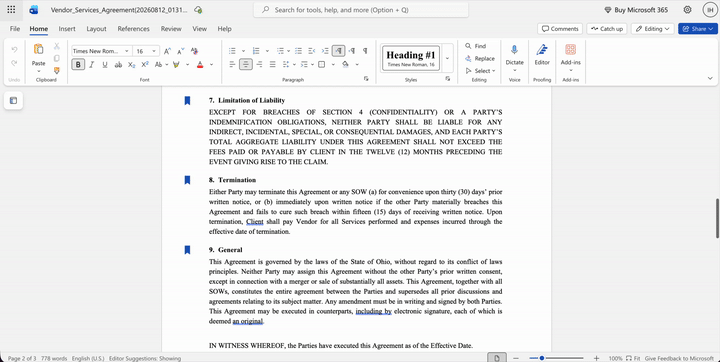Click the Clear Formatting icon
This screenshot has height=362, width=720.
pyautogui.click(x=194, y=51)
